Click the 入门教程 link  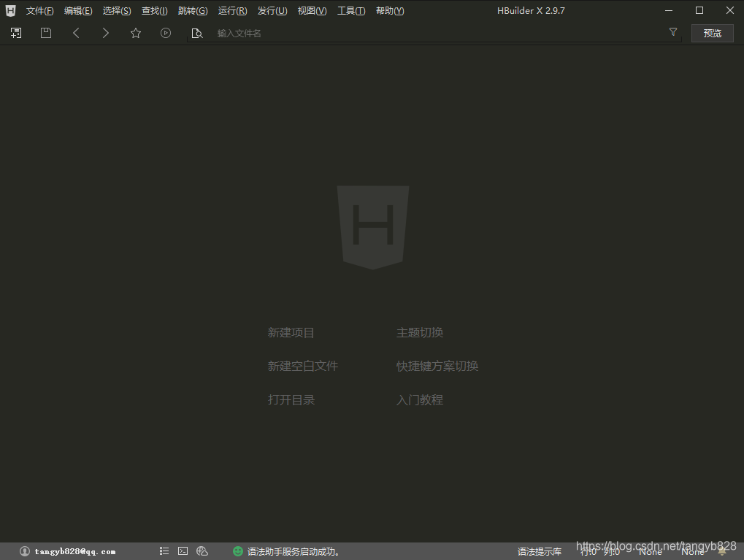[x=420, y=399]
